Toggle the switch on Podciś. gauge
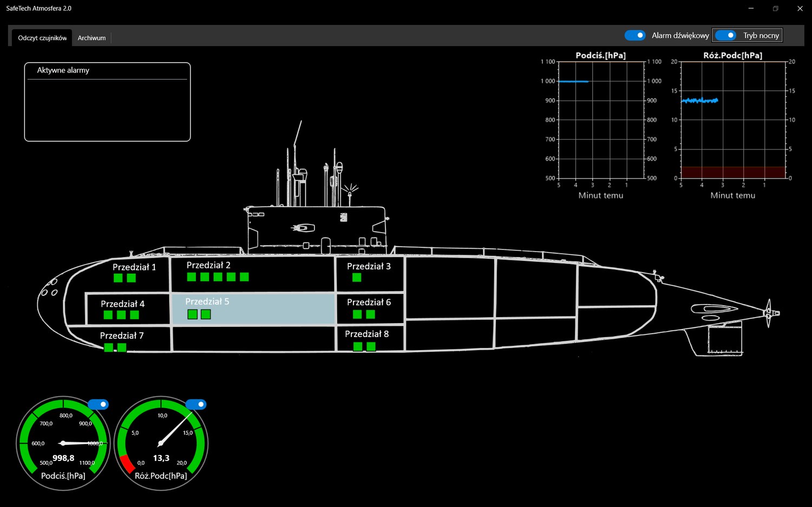 (98, 404)
